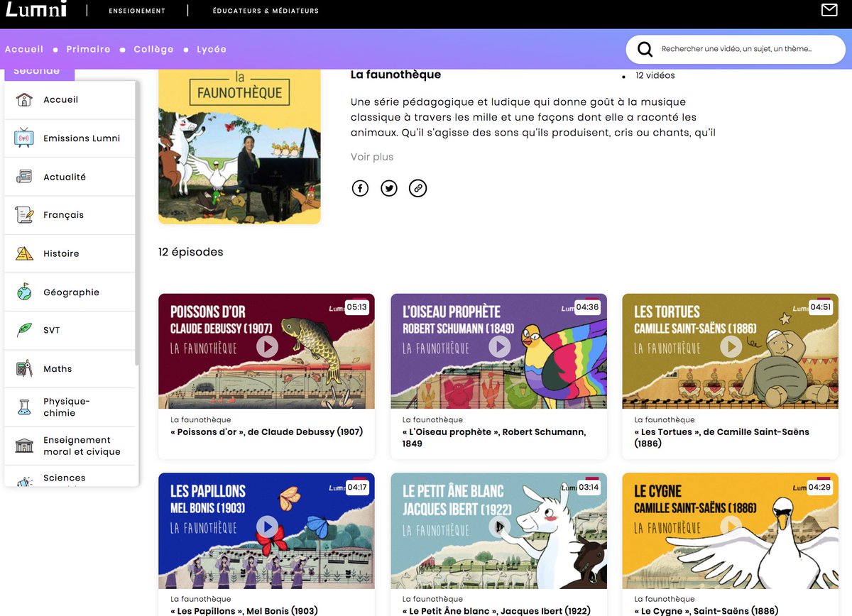Image resolution: width=852 pixels, height=616 pixels.
Task: Click the search magnifier icon
Action: (x=645, y=50)
